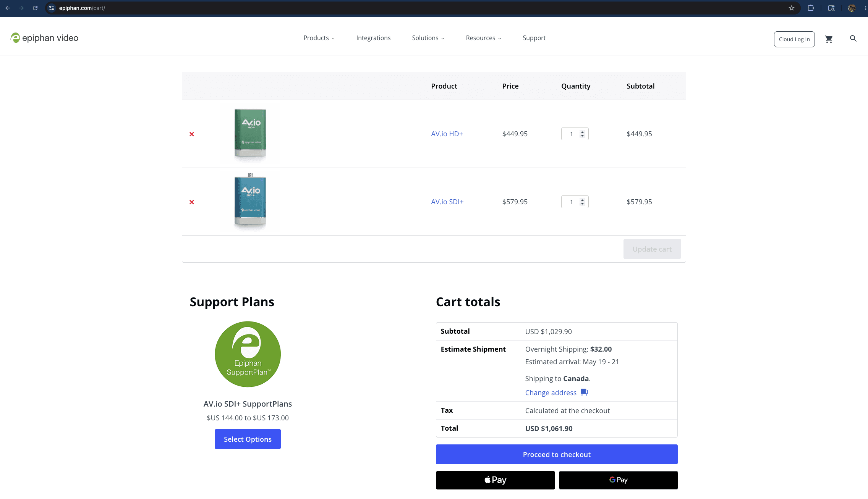The height and width of the screenshot is (499, 868).
Task: Click the address bar URL
Action: [82, 8]
